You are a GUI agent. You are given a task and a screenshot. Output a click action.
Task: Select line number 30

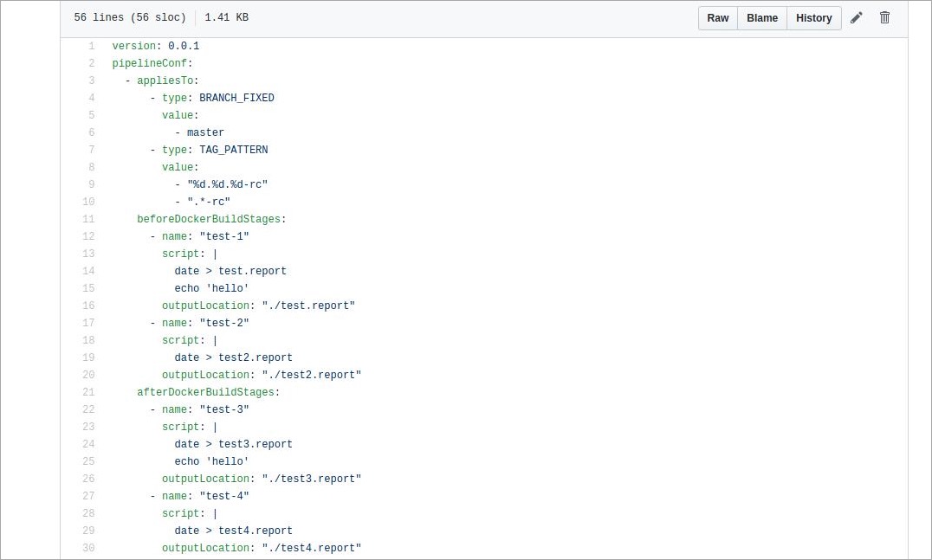88,548
